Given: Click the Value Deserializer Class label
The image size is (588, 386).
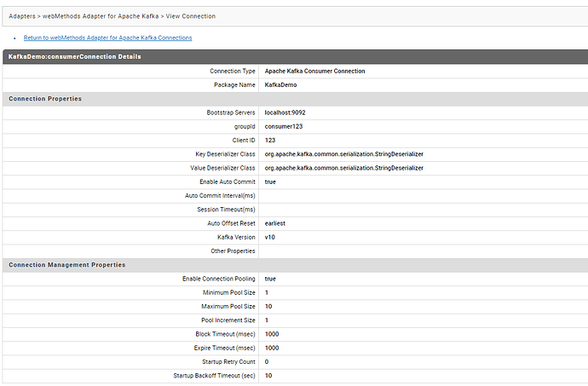Looking at the screenshot, I should pos(222,168).
